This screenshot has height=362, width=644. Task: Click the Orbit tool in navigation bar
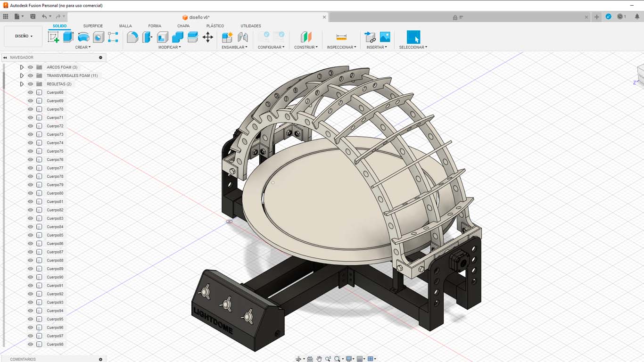(298, 359)
